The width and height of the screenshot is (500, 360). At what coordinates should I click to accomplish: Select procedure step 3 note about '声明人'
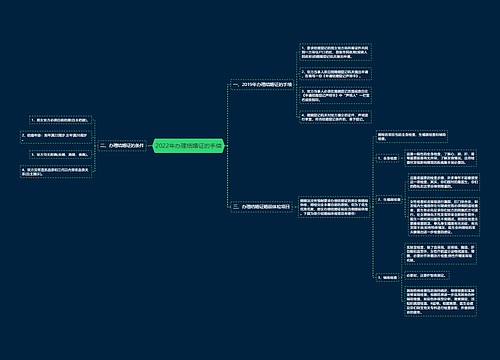point(335,95)
